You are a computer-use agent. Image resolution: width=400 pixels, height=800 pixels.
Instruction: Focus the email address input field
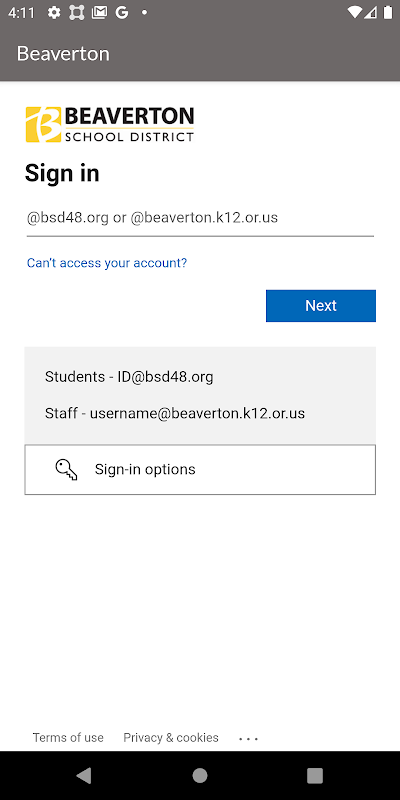(x=200, y=218)
